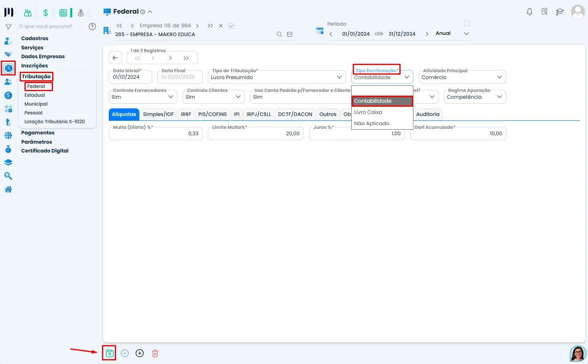Click the add new record plus icon

(x=140, y=353)
